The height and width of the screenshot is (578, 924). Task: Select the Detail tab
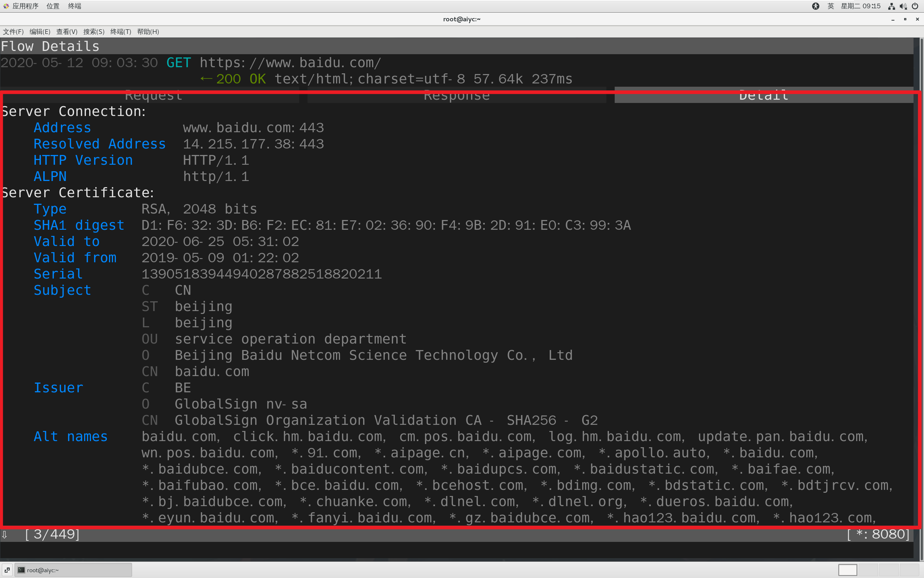pos(764,95)
